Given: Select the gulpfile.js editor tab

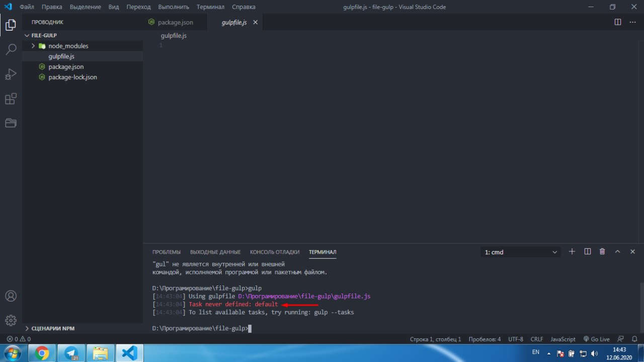Looking at the screenshot, I should click(234, 23).
